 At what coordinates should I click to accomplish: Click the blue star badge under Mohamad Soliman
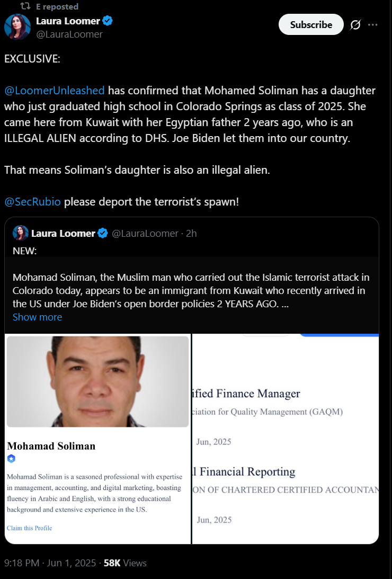tap(12, 459)
